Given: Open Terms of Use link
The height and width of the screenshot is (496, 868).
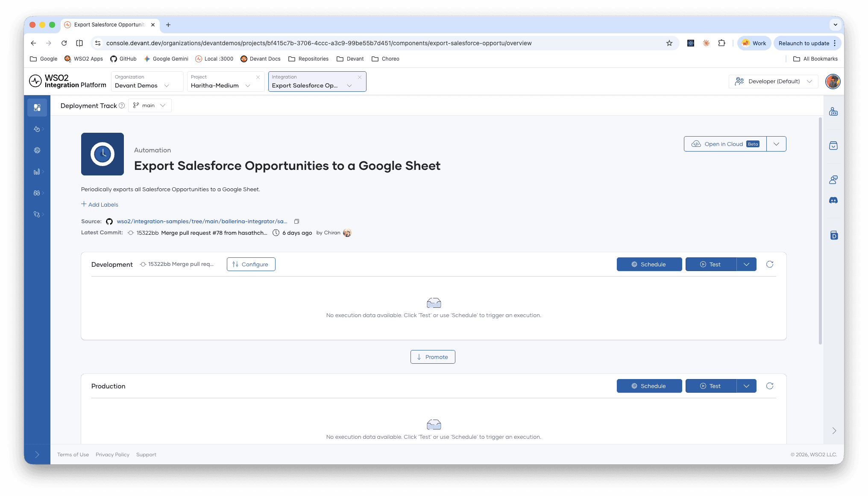Looking at the screenshot, I should (73, 455).
